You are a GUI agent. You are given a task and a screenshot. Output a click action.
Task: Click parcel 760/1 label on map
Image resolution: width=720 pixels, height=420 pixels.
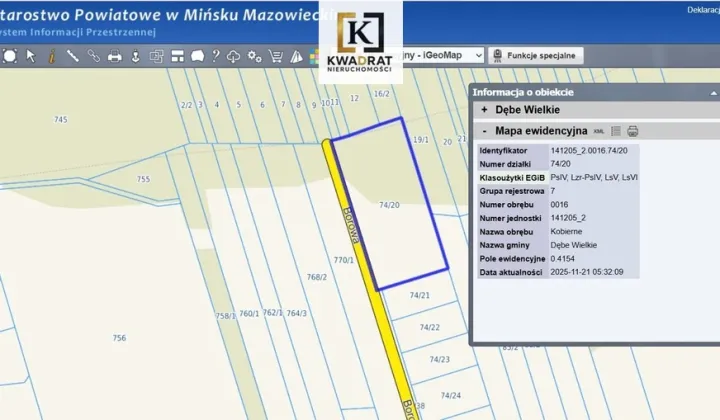(x=249, y=314)
